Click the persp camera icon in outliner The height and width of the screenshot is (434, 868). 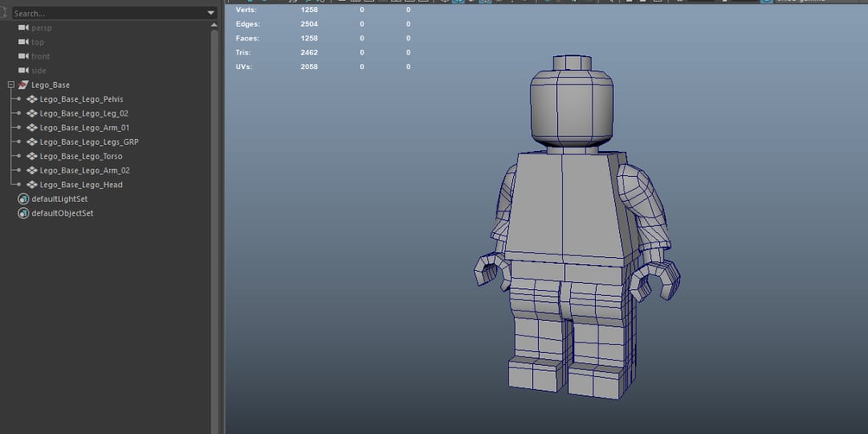23,28
